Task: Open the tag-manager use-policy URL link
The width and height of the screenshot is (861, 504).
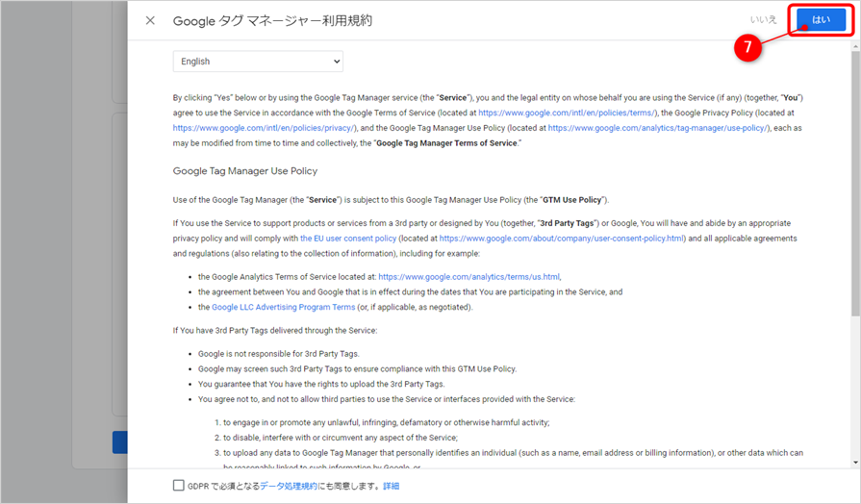Action: pyautogui.click(x=659, y=128)
